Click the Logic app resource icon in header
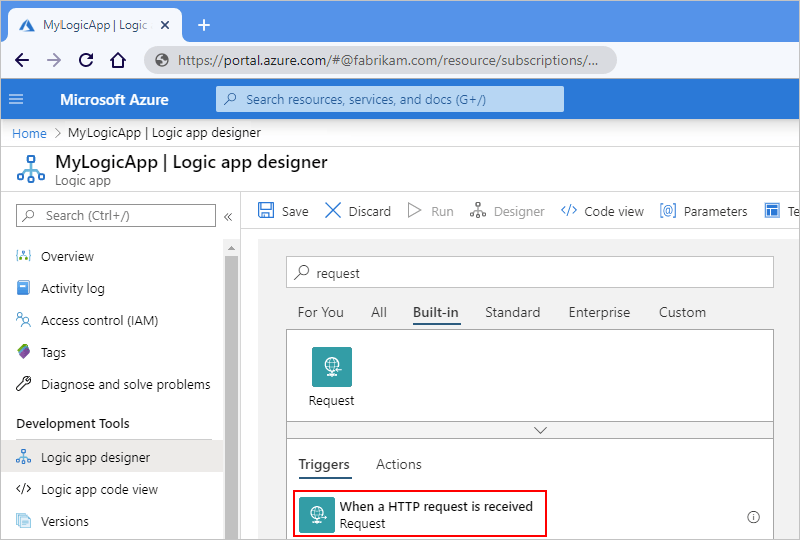Viewport: 800px width, 540px height. click(31, 169)
